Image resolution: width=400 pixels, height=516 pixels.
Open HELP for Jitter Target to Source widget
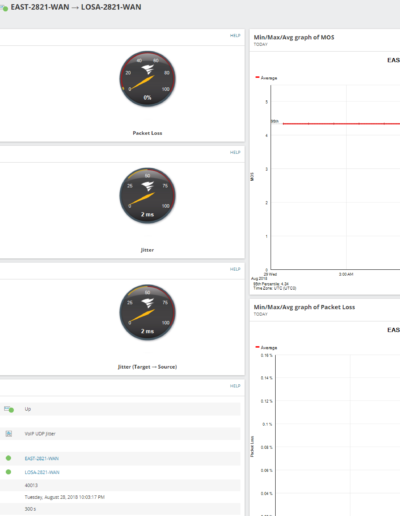point(235,269)
